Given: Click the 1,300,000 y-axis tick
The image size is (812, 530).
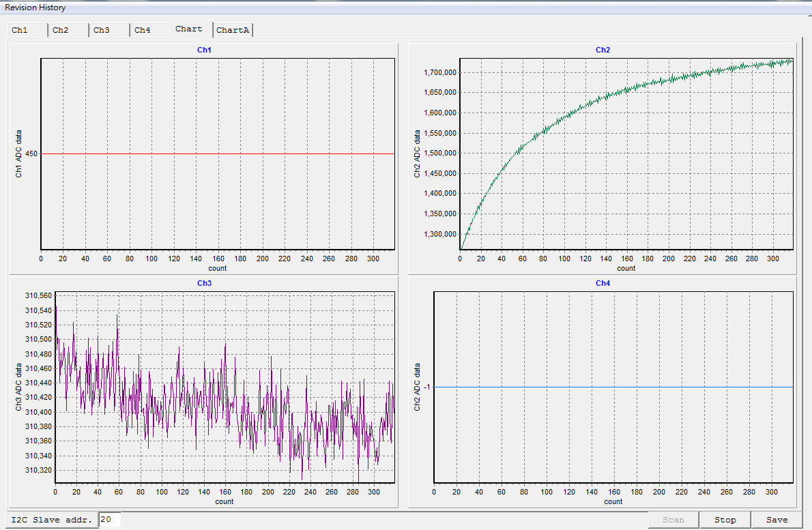Looking at the screenshot, I should [440, 234].
